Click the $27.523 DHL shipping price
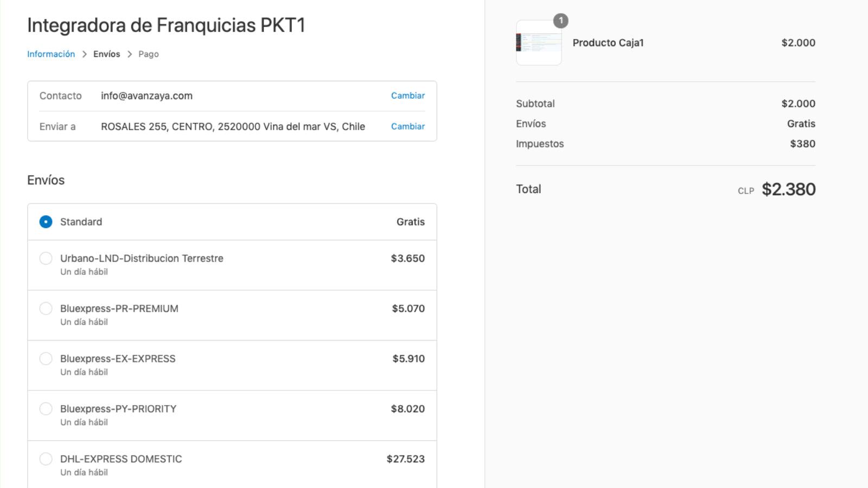The height and width of the screenshot is (488, 868). [405, 459]
